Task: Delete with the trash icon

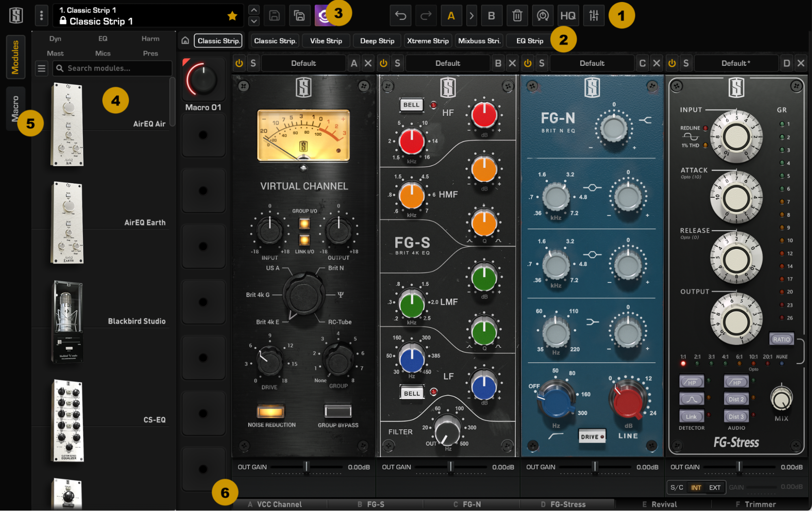Action: (517, 16)
